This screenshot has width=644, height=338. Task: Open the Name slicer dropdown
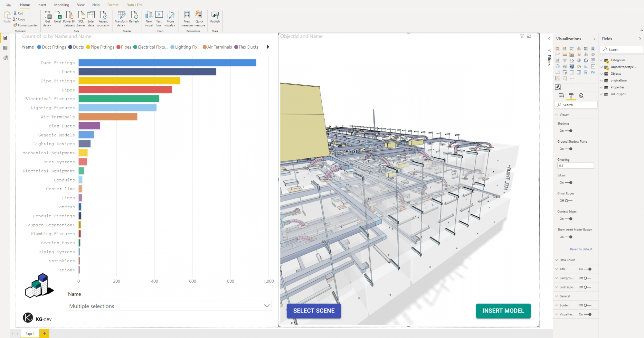[267, 306]
